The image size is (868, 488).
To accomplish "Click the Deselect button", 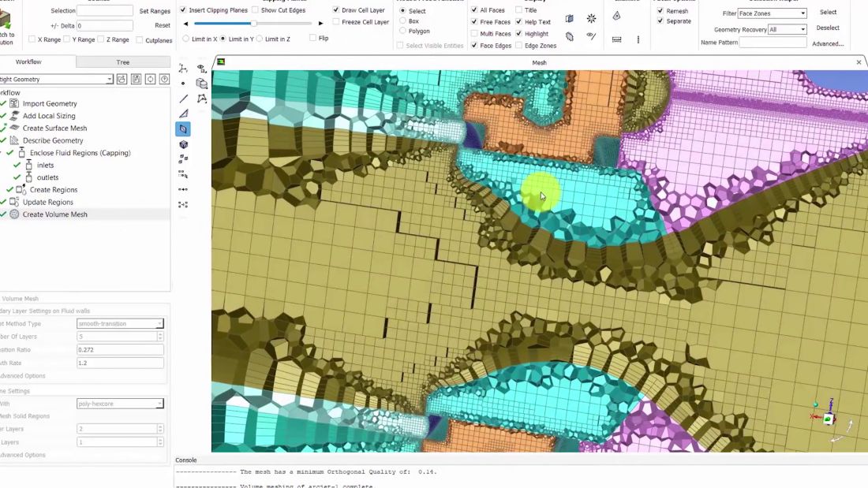I will tap(828, 28).
